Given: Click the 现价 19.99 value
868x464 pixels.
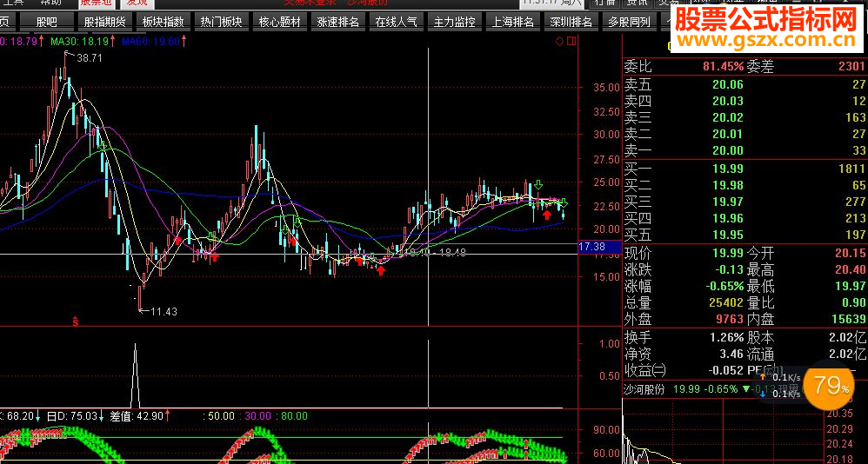Looking at the screenshot, I should click(727, 254).
